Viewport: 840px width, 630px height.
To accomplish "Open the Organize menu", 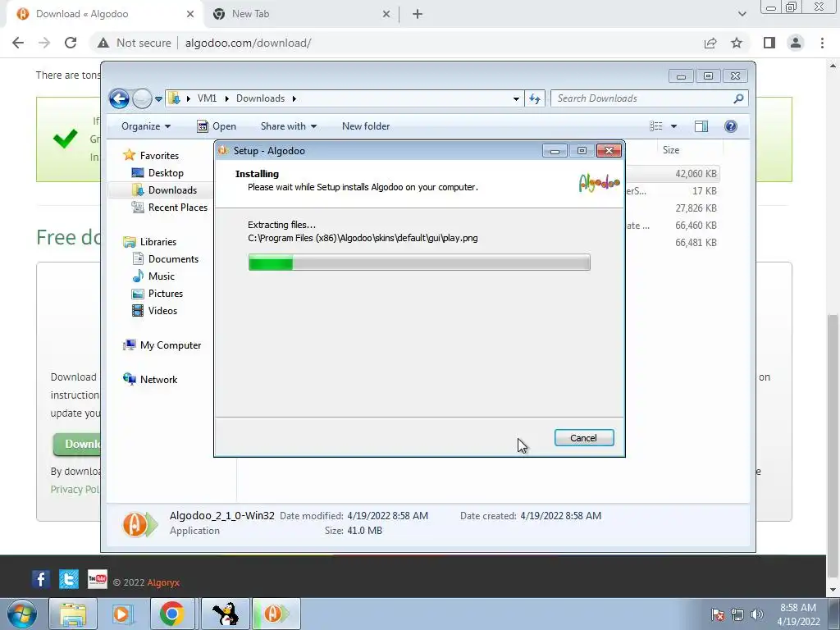I will pos(146,126).
